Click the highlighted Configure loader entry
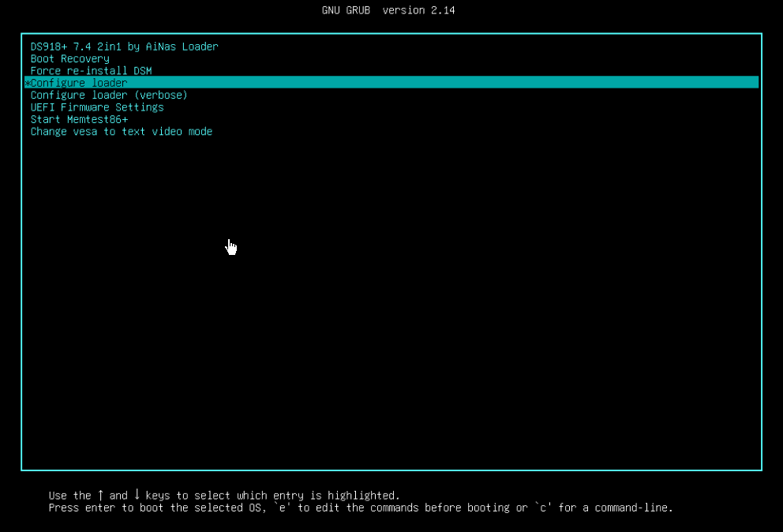 391,82
